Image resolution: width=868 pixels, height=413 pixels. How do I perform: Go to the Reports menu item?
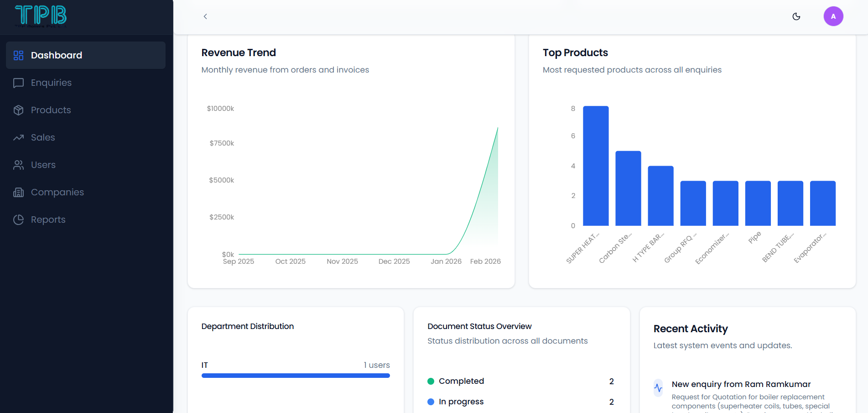(48, 220)
